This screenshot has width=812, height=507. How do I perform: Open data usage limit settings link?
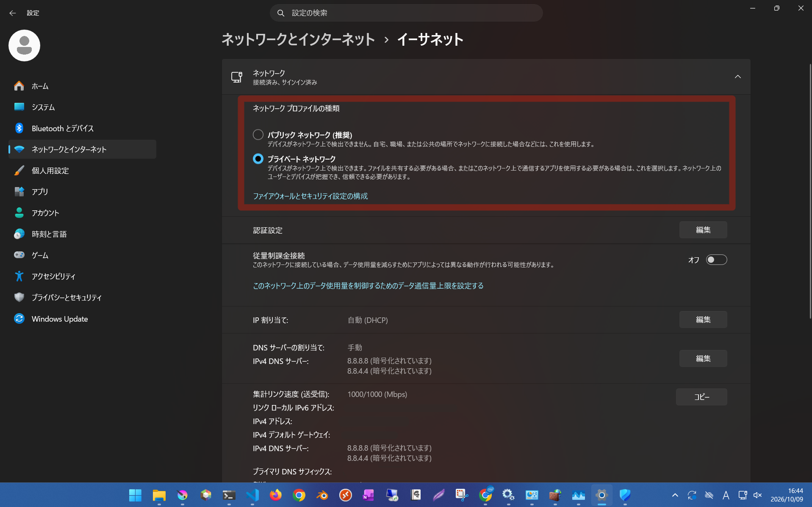368,286
